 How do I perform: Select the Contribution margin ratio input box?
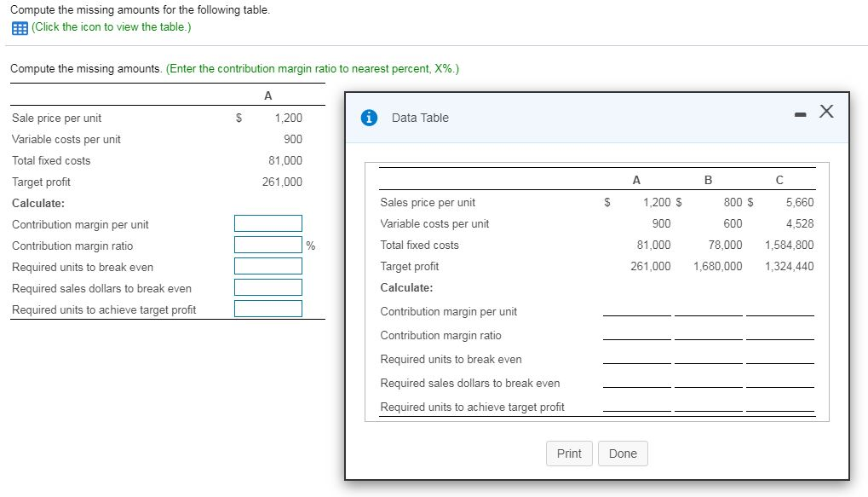click(x=267, y=245)
